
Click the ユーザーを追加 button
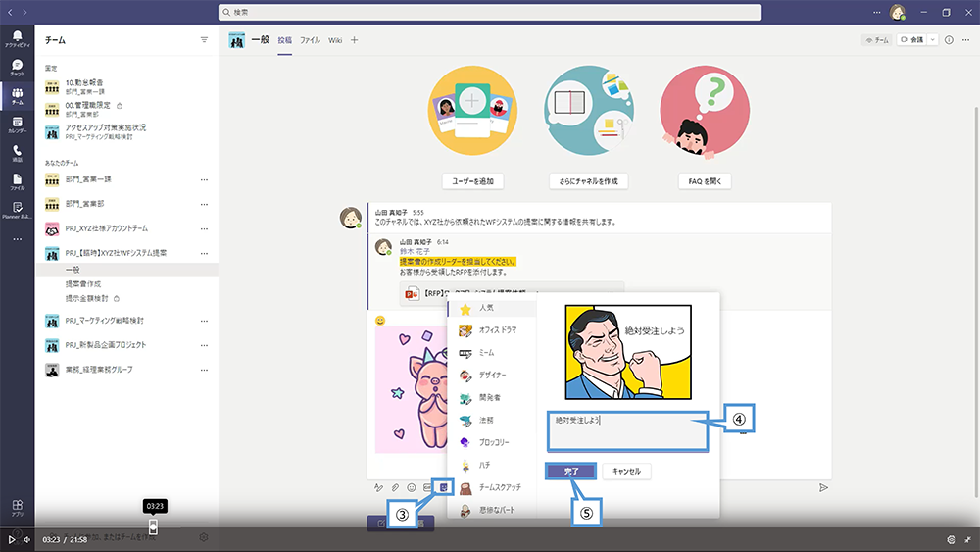[x=472, y=181]
